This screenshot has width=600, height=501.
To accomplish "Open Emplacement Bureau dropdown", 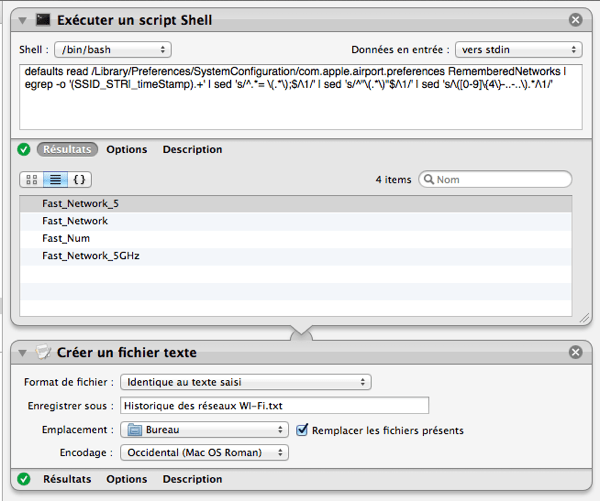I will (204, 430).
